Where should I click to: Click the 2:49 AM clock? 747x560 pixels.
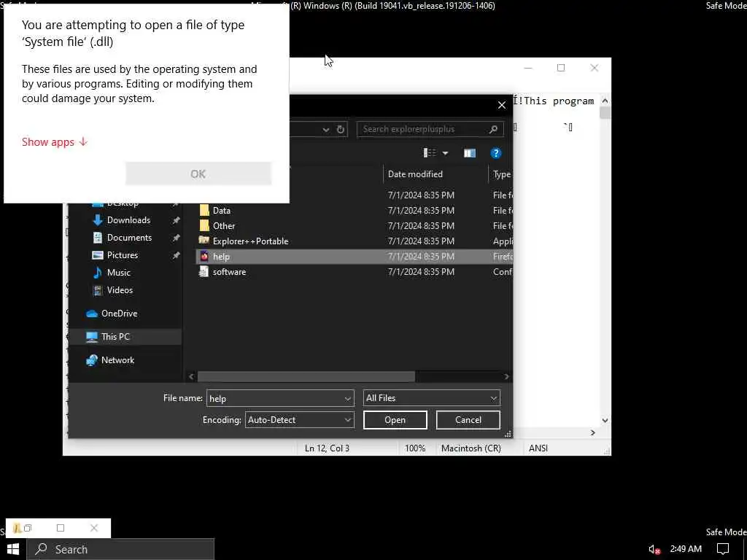(x=686, y=549)
